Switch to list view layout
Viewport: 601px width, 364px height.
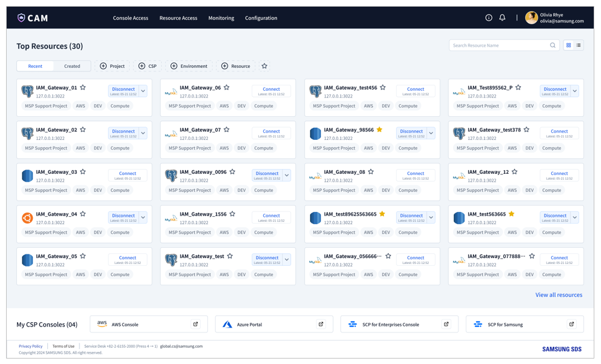tap(579, 45)
